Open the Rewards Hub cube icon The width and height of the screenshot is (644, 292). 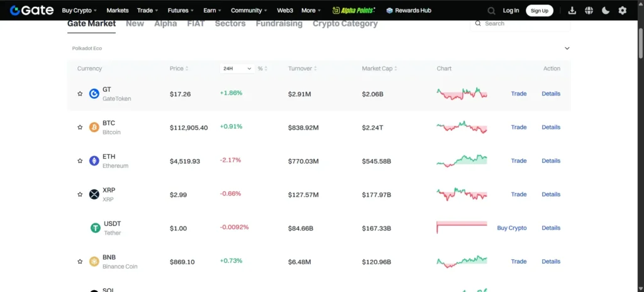tap(389, 11)
